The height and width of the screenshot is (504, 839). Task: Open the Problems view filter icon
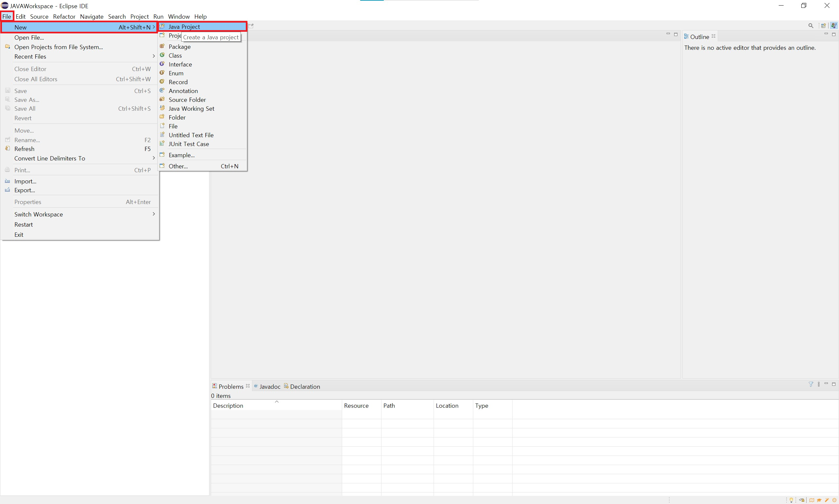pyautogui.click(x=811, y=384)
